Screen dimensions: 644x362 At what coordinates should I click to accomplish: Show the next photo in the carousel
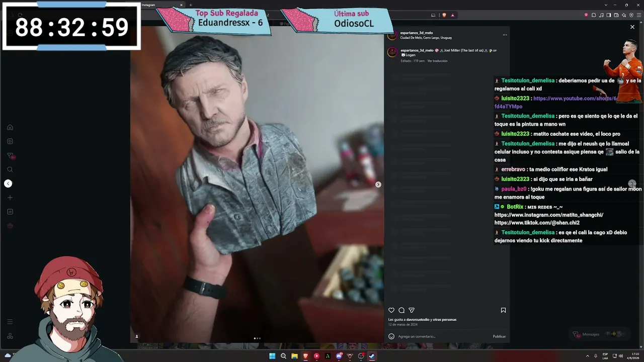(378, 185)
